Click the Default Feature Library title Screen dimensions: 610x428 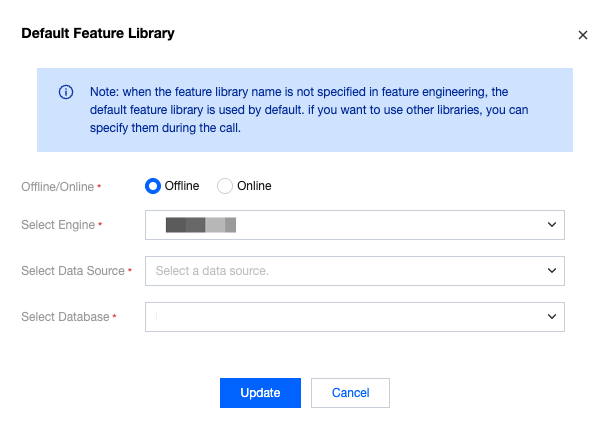(x=98, y=34)
